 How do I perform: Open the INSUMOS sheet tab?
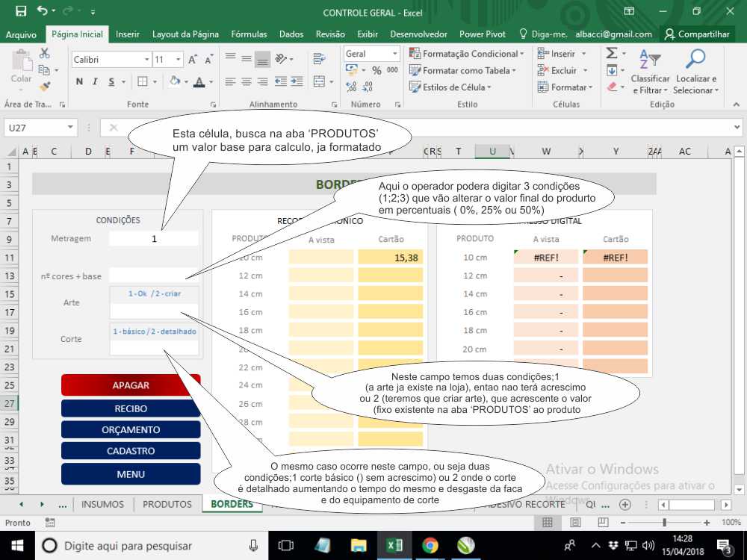102,504
